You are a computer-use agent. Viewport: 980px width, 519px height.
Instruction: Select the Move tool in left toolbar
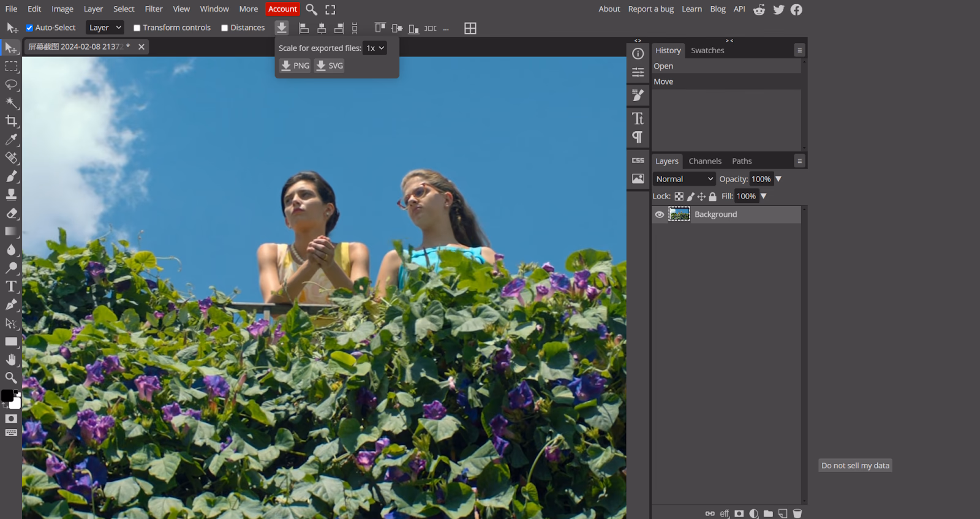pos(11,48)
